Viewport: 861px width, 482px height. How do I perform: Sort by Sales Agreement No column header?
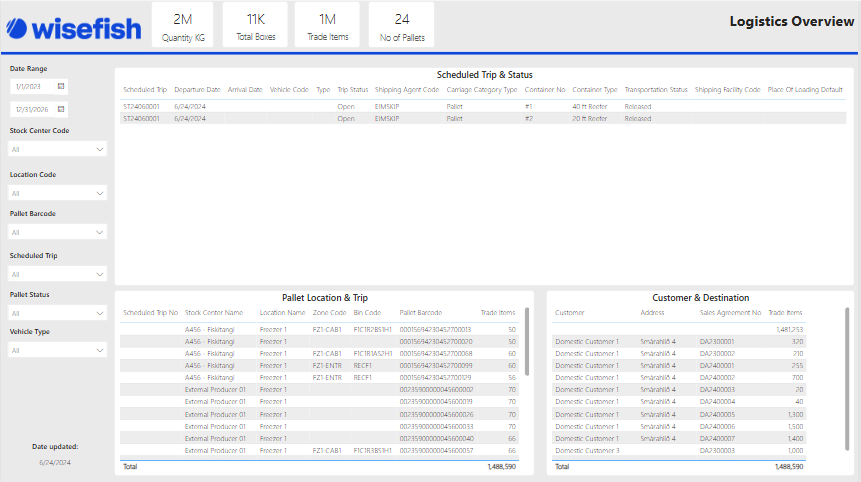point(730,313)
